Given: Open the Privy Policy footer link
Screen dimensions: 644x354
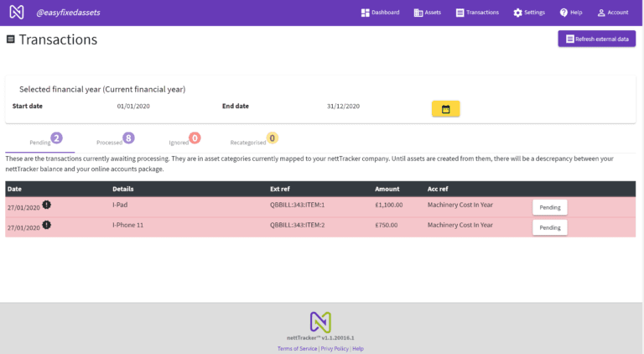Looking at the screenshot, I should pos(335,348).
